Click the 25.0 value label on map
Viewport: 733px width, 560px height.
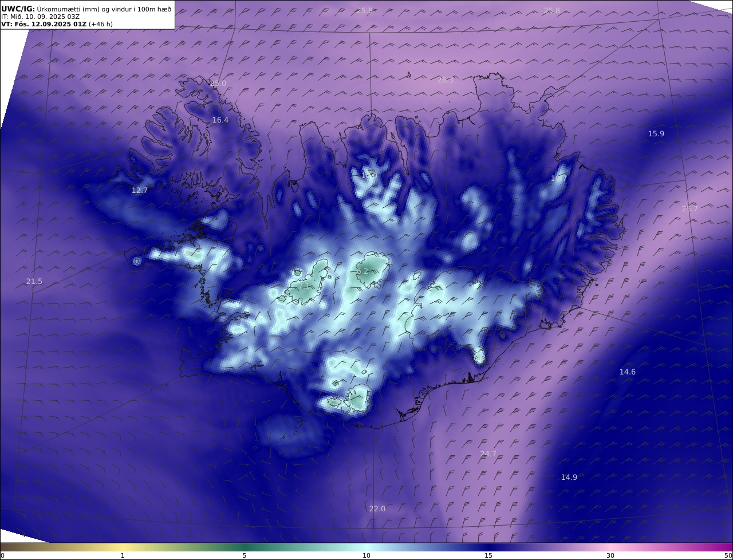218,83
